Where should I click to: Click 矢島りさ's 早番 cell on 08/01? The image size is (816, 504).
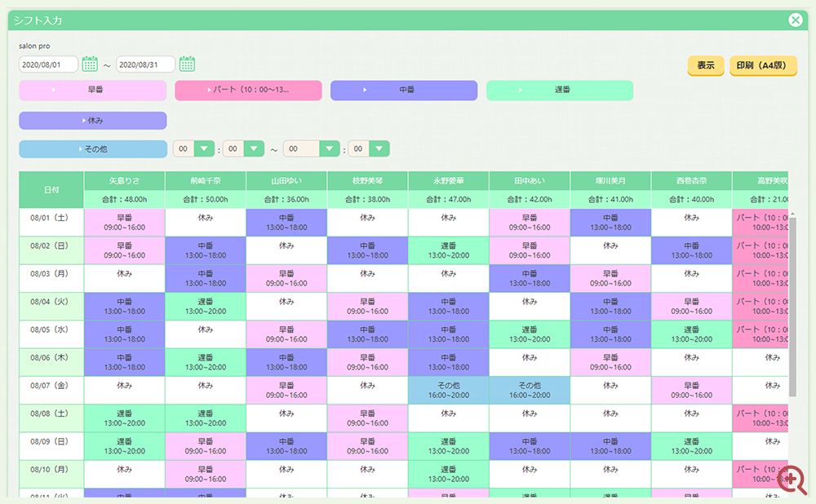click(x=124, y=223)
